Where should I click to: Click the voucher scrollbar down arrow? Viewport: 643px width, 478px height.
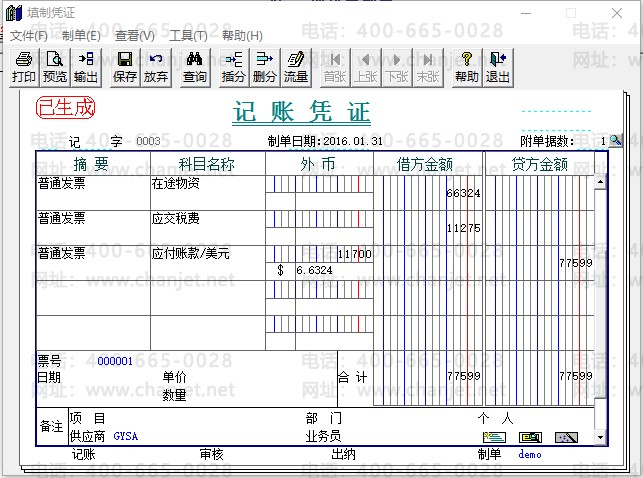click(600, 437)
